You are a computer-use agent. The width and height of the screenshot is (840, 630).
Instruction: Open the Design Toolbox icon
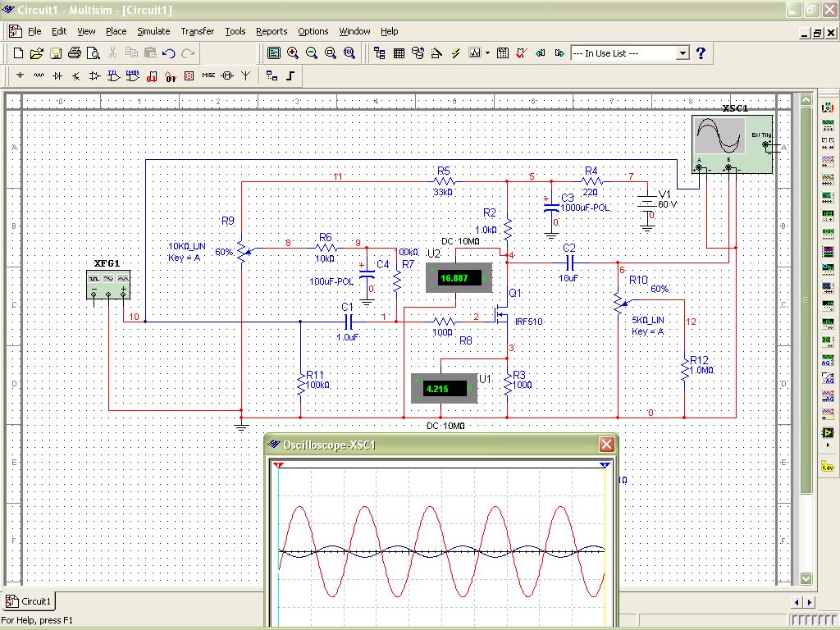click(380, 53)
